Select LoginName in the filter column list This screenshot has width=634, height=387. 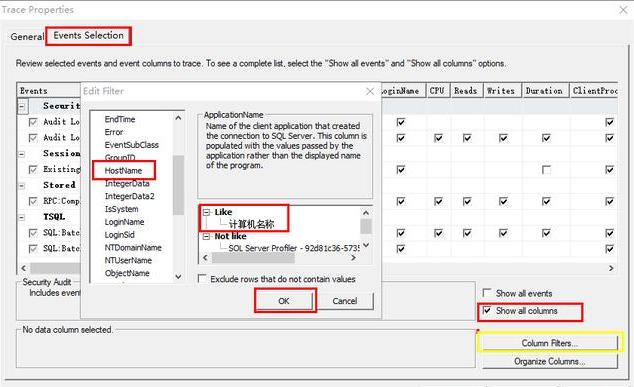pos(125,222)
